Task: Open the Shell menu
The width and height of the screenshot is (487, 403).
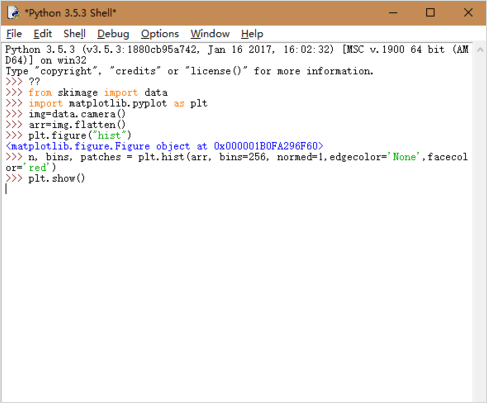Action: [74, 34]
